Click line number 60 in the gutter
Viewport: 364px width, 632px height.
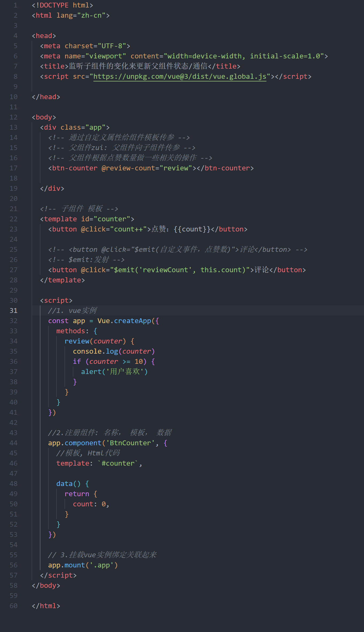14,606
